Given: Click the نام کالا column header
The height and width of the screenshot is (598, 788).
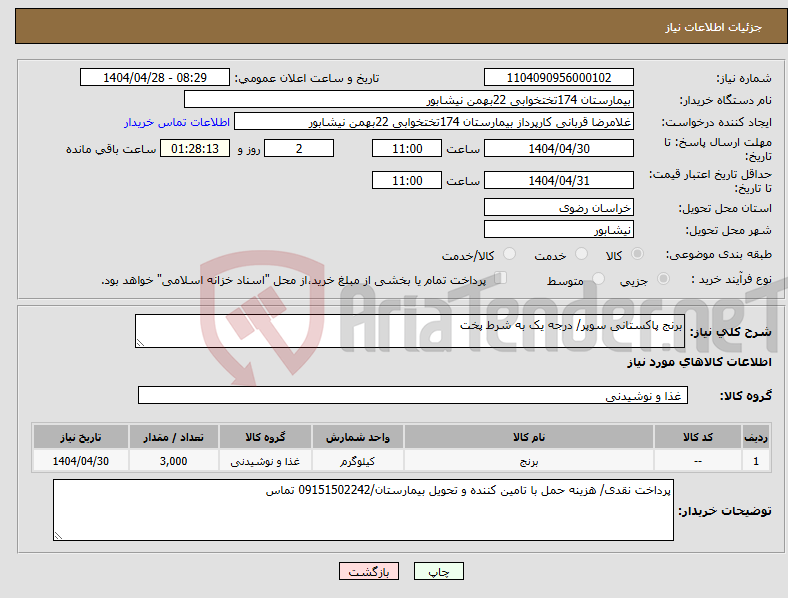Looking at the screenshot, I should 529,437.
